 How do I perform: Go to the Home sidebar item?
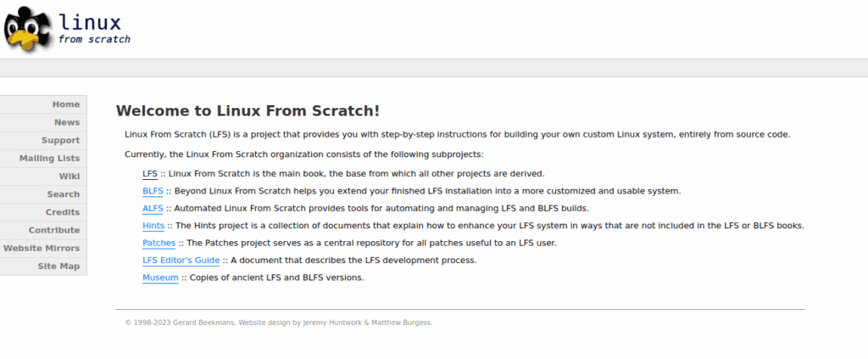pos(65,104)
